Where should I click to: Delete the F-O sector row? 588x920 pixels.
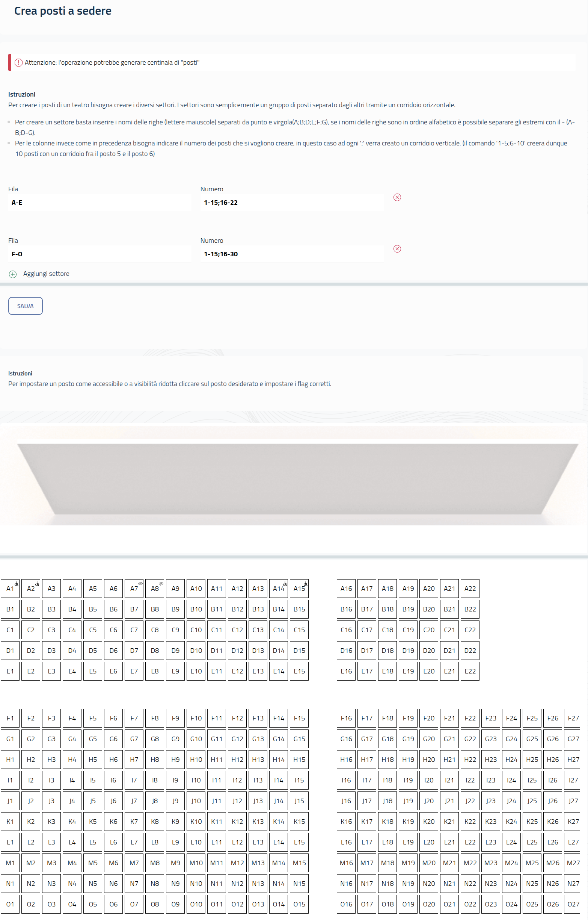[x=397, y=249]
